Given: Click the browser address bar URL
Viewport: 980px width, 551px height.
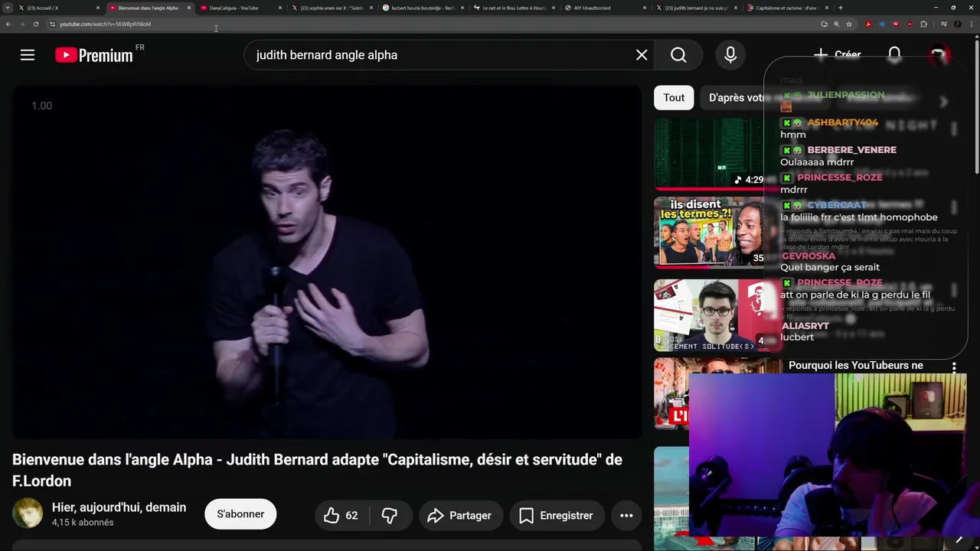Looking at the screenshot, I should tap(106, 24).
